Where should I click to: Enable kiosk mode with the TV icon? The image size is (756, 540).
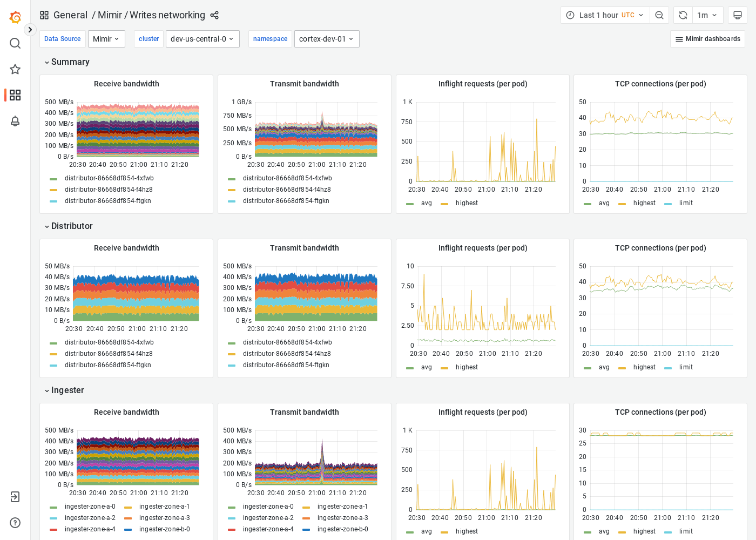pyautogui.click(x=738, y=15)
